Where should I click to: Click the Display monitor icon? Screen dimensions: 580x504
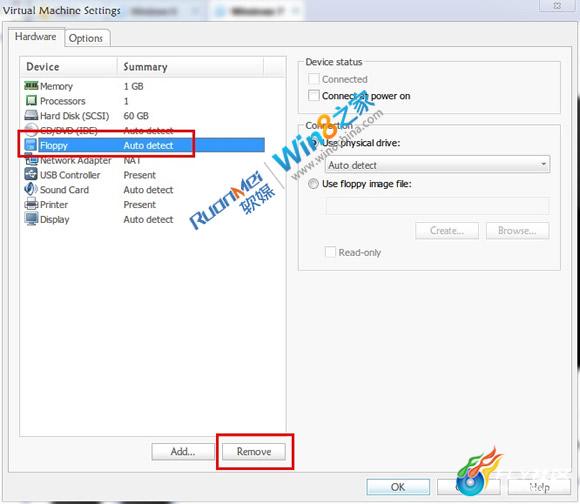point(31,219)
